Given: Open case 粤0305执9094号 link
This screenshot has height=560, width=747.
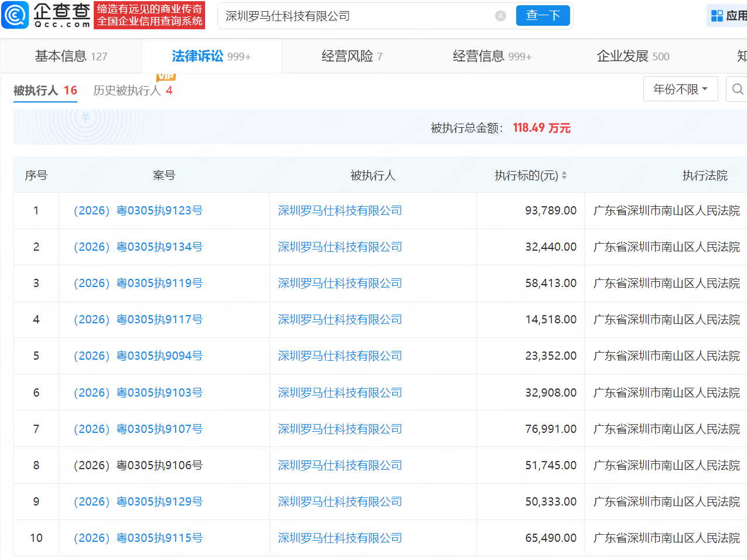Looking at the screenshot, I should 138,356.
